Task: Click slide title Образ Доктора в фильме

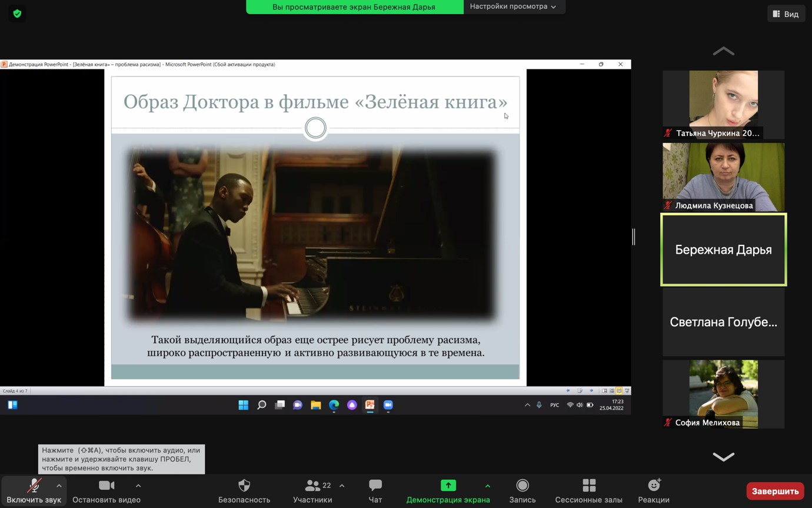Action: click(315, 102)
